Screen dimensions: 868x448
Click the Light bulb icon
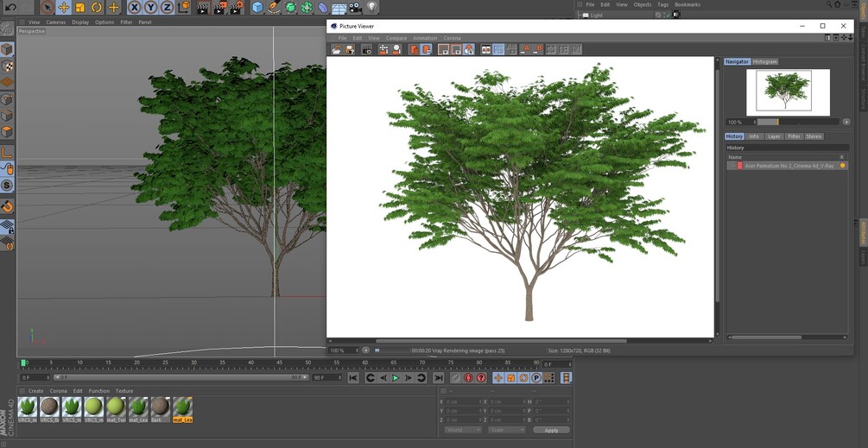(x=372, y=8)
